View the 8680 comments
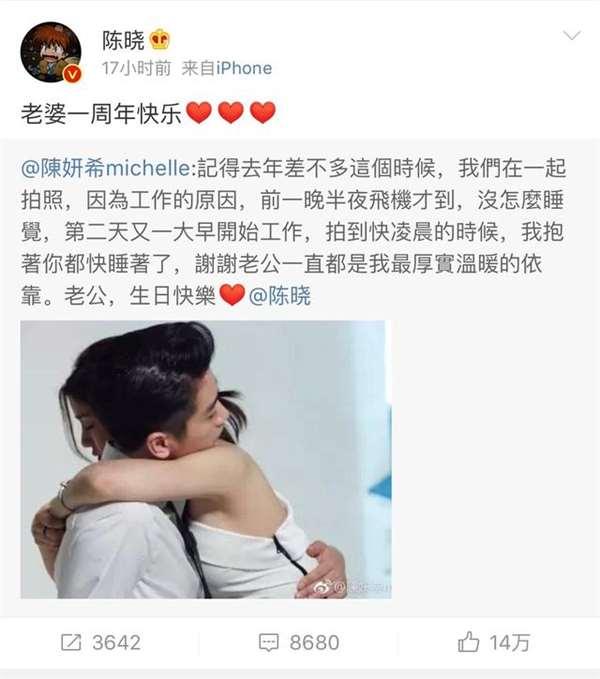Image resolution: width=600 pixels, height=679 pixels. 314,643
